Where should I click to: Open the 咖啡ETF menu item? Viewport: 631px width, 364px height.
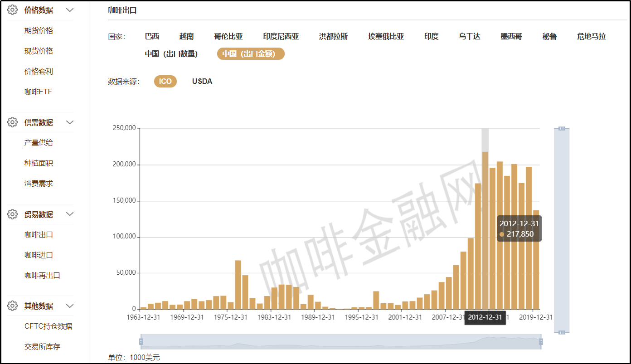(38, 92)
